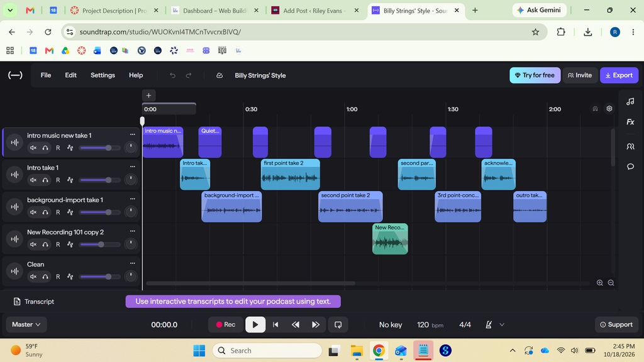The image size is (644, 362).
Task: Click instrument icon of Clean track
Action: tap(15, 271)
